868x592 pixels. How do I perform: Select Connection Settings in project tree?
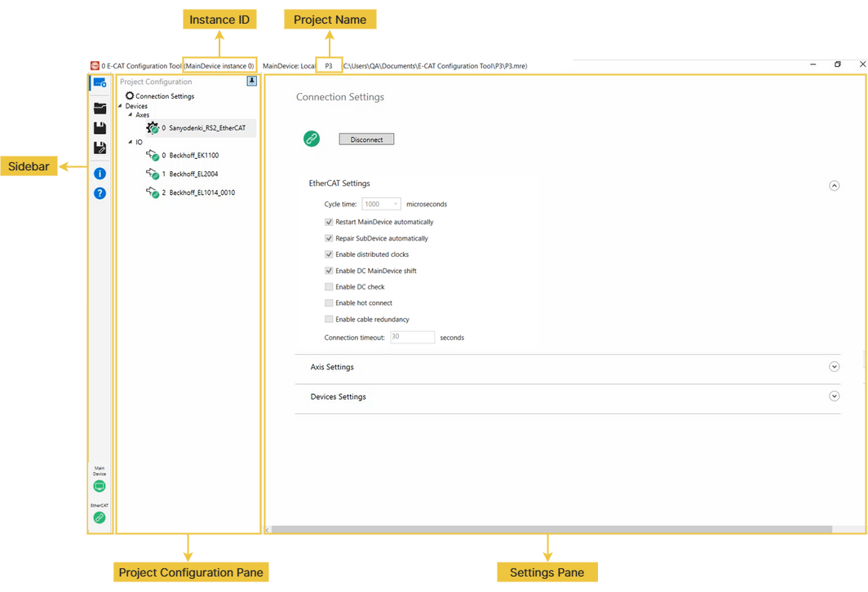point(164,96)
